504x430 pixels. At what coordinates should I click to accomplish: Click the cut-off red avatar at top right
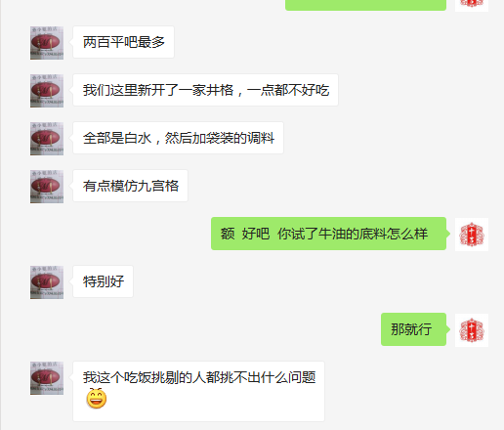click(x=472, y=6)
